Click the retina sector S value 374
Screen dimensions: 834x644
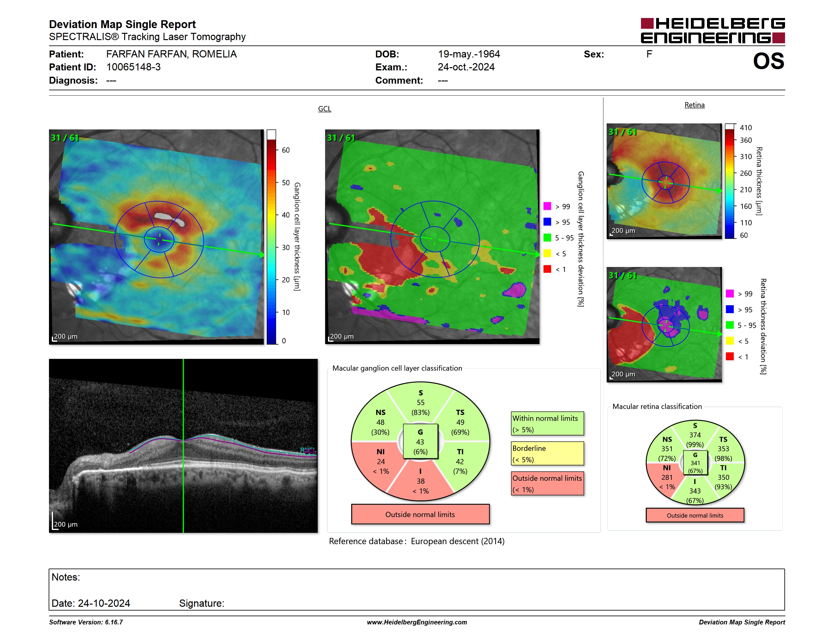[695, 435]
